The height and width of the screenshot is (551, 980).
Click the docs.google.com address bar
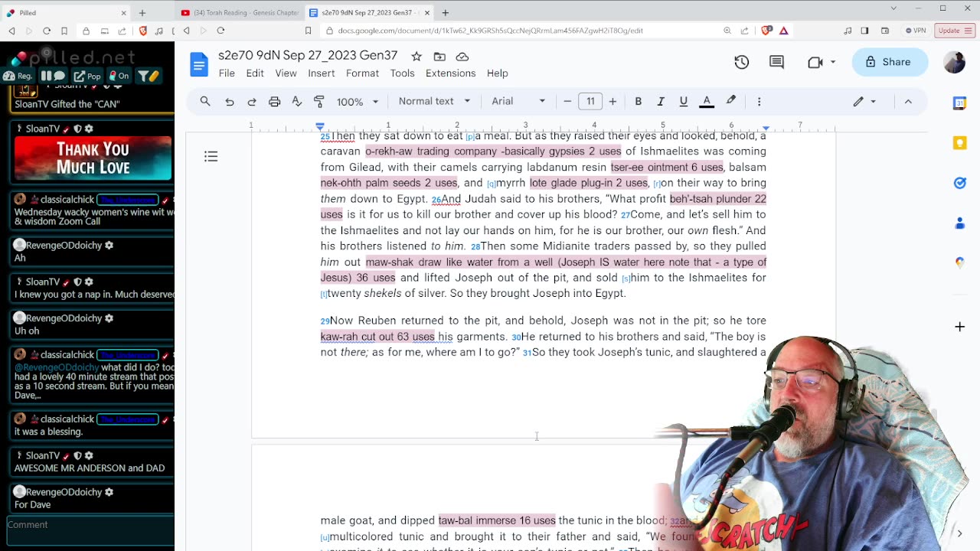(x=490, y=31)
